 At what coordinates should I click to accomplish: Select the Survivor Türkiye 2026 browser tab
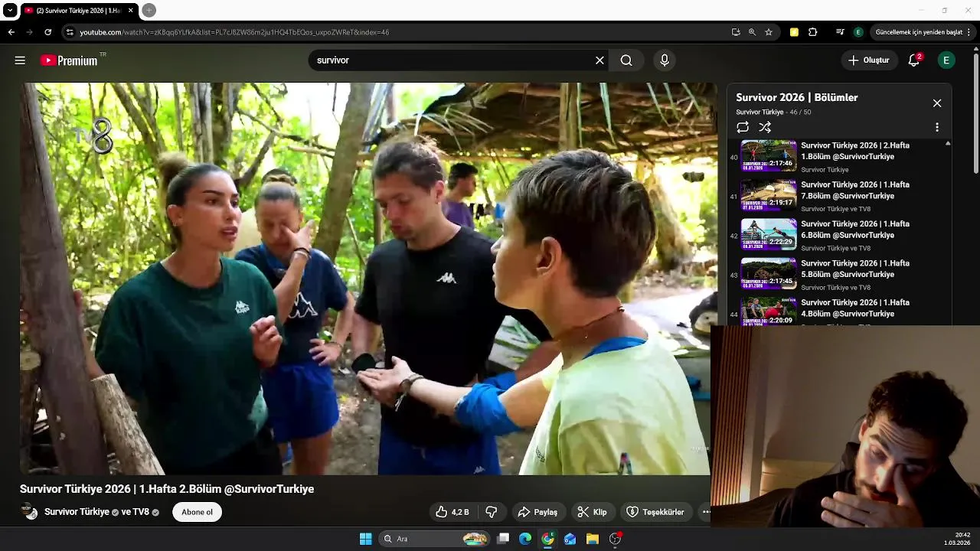coord(79,10)
